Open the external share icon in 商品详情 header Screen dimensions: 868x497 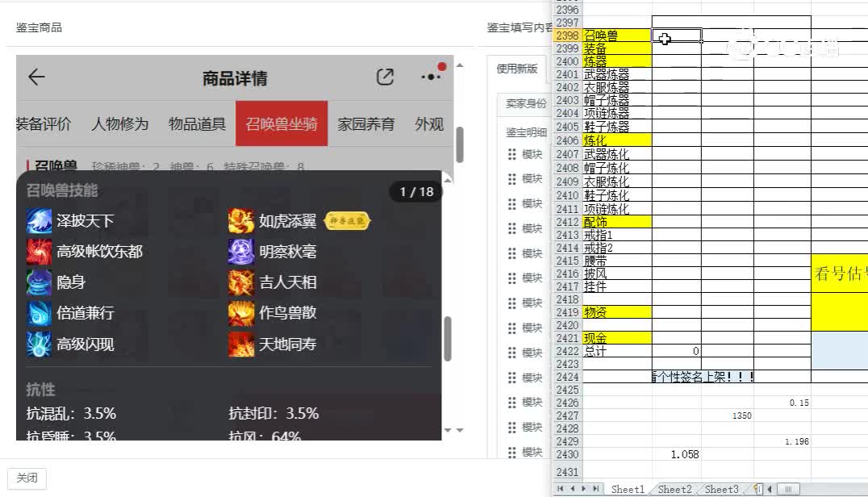(385, 77)
